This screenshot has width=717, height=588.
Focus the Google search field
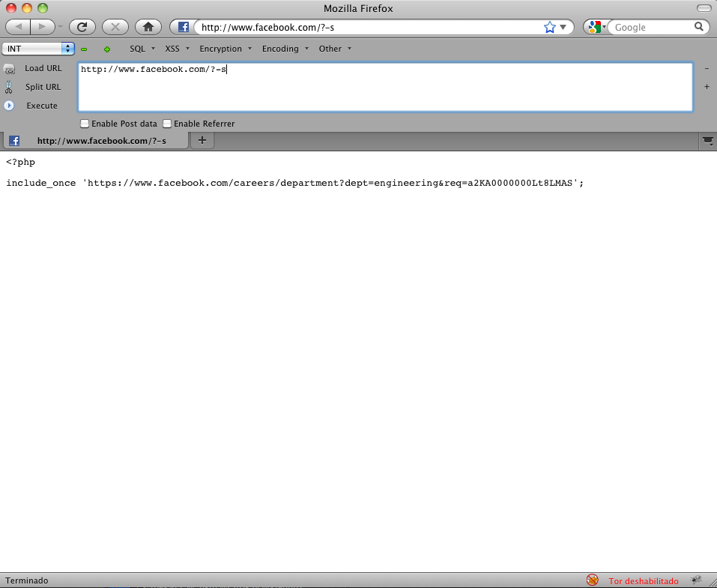pos(652,27)
